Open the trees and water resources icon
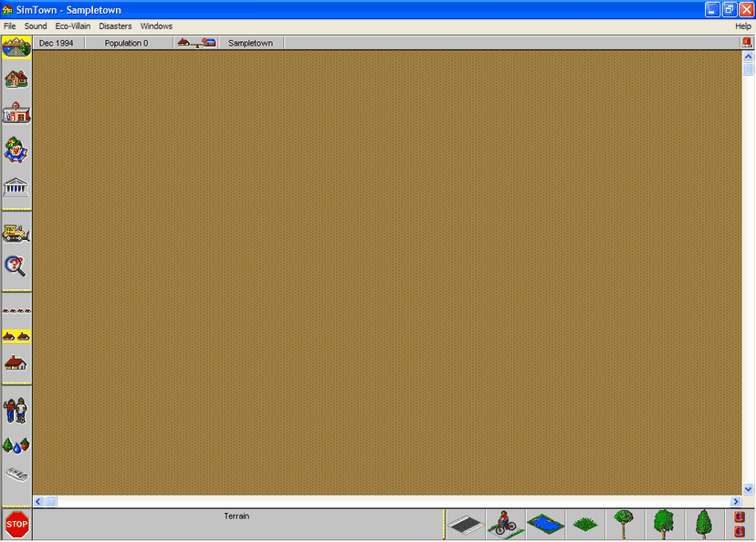 click(16, 445)
